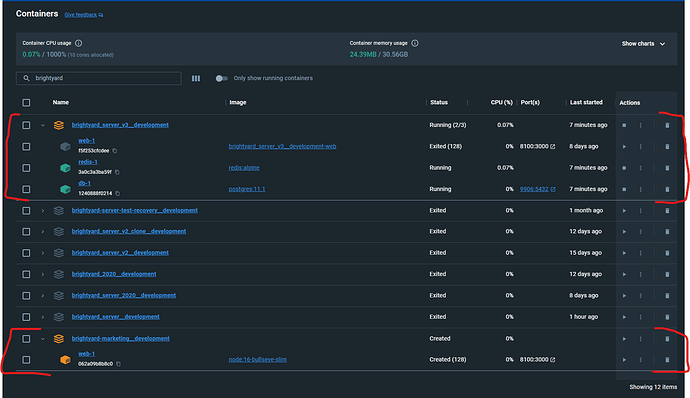Image resolution: width=690 pixels, height=398 pixels.
Task: Tick the checkbox for brightyard_server_v2__development
Action: coord(26,253)
